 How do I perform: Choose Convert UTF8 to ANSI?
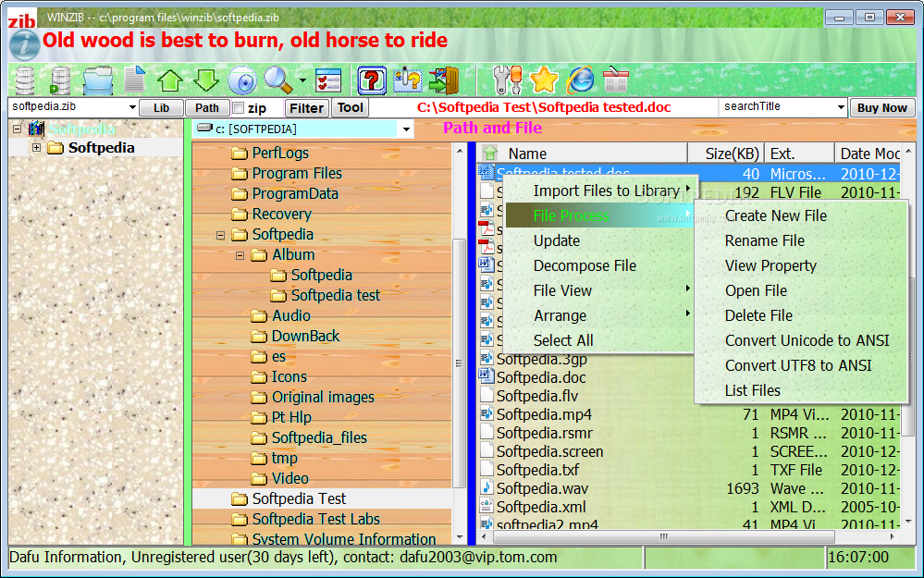point(801,365)
